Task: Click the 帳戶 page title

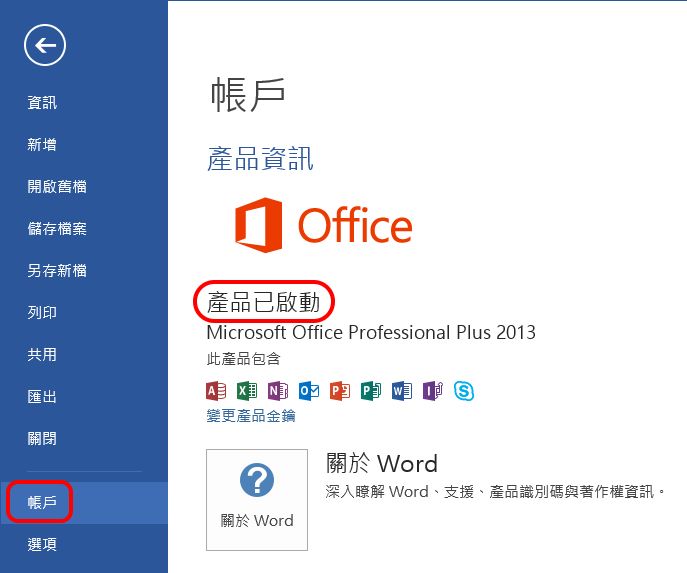Action: tap(248, 94)
